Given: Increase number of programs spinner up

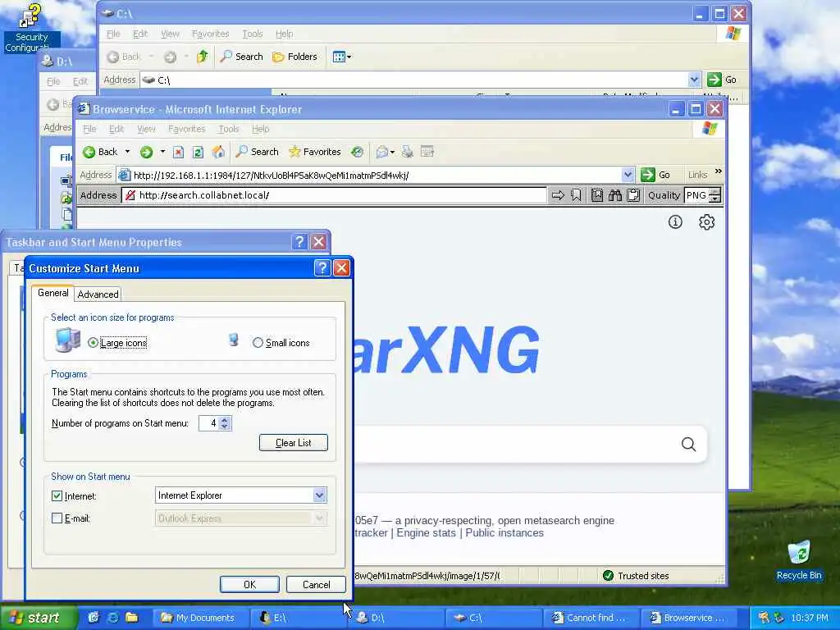Looking at the screenshot, I should (x=225, y=419).
